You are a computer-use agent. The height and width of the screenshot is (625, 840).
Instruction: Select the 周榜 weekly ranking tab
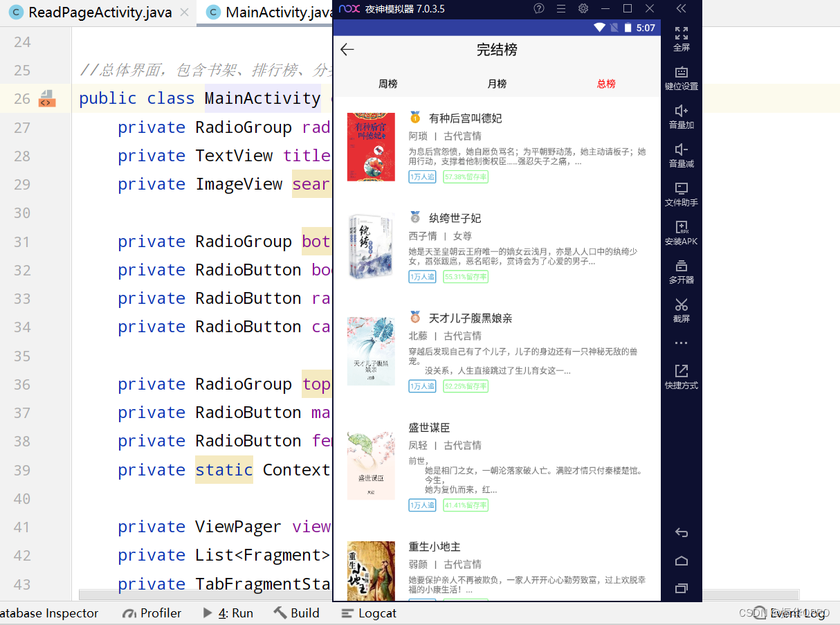pyautogui.click(x=388, y=84)
